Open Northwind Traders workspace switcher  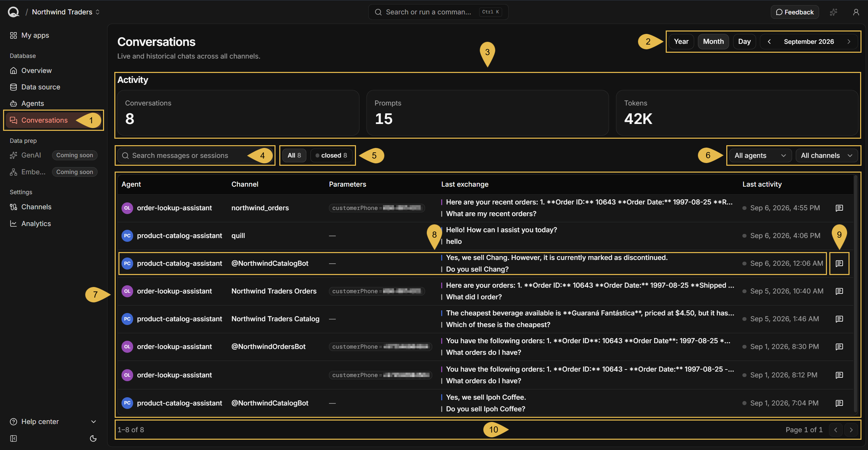66,12
